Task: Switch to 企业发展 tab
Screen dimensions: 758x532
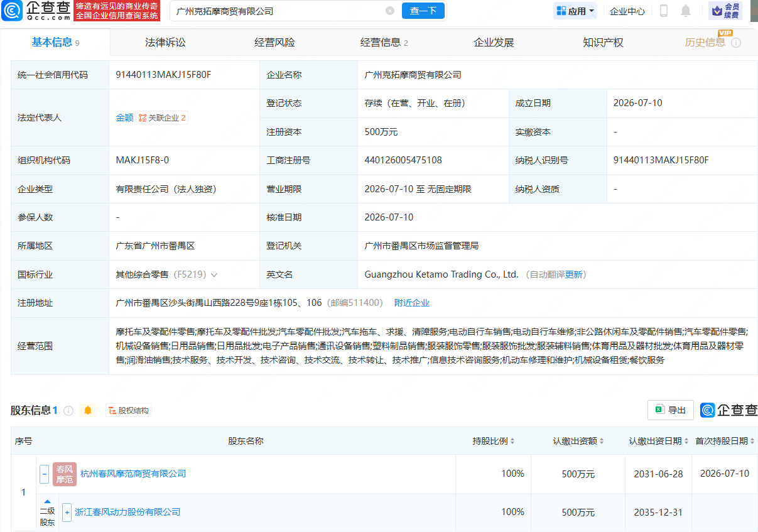Action: click(x=494, y=42)
